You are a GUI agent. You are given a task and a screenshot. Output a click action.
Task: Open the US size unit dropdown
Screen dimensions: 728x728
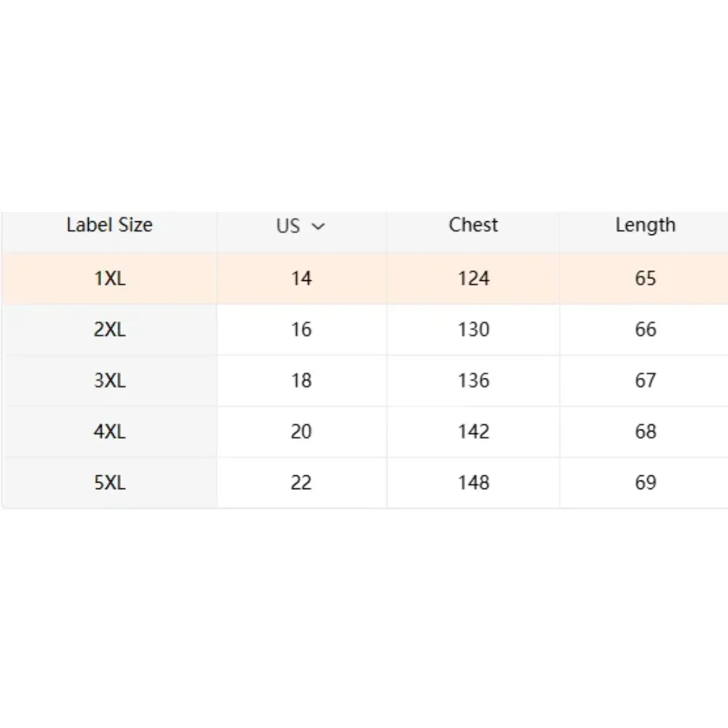pyautogui.click(x=301, y=226)
